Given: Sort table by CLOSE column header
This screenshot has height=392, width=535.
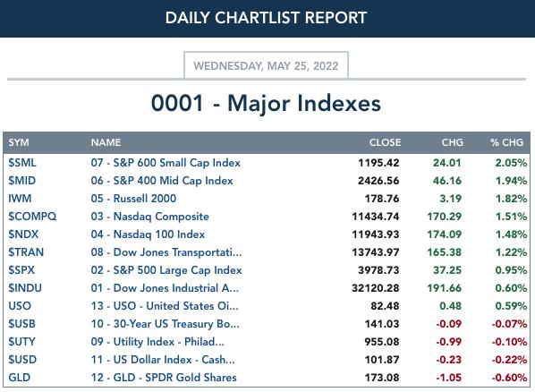Looking at the screenshot, I should click(385, 142).
